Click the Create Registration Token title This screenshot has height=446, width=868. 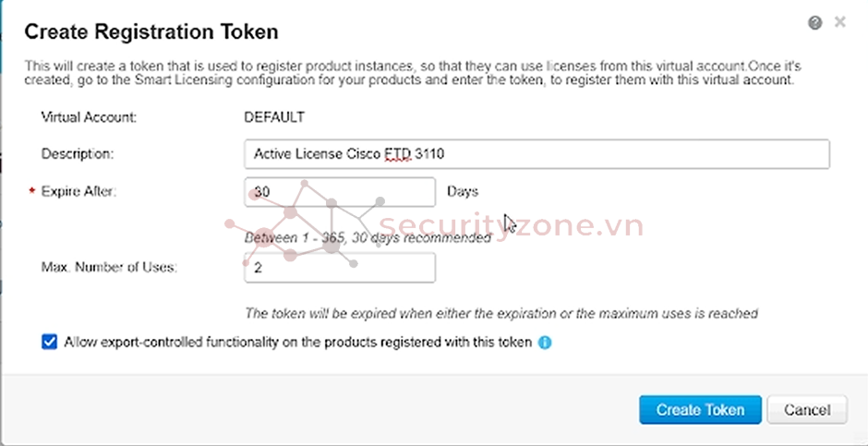(x=151, y=32)
